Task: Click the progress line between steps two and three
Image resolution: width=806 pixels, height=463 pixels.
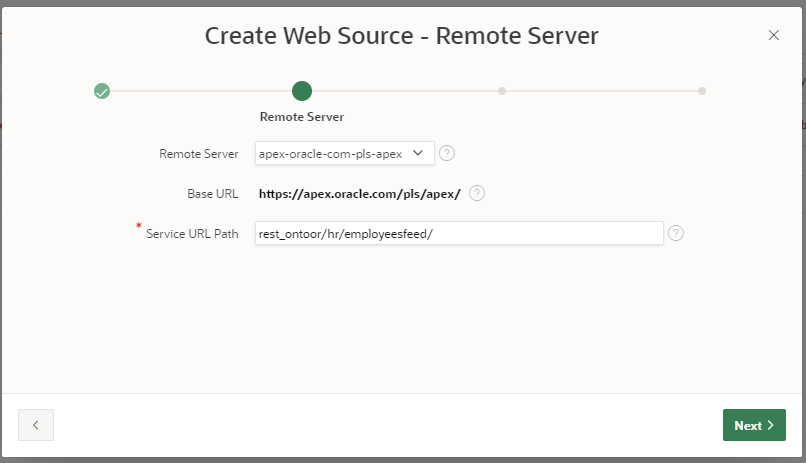Action: 402,91
